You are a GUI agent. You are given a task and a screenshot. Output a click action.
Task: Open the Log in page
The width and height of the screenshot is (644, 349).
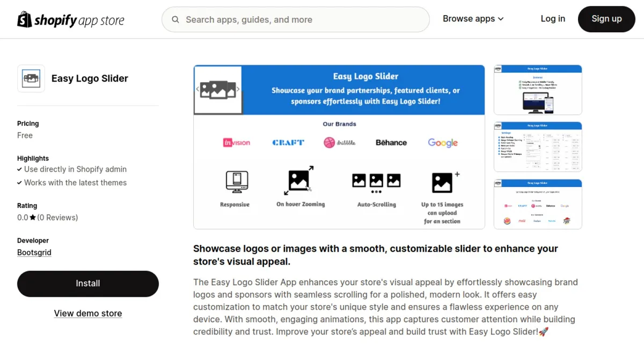(553, 19)
